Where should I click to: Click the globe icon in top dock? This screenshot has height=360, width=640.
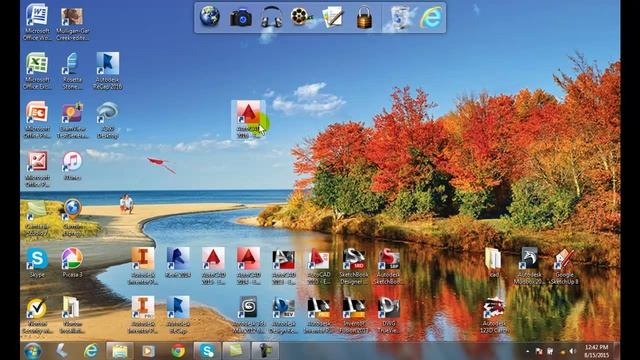click(x=210, y=17)
